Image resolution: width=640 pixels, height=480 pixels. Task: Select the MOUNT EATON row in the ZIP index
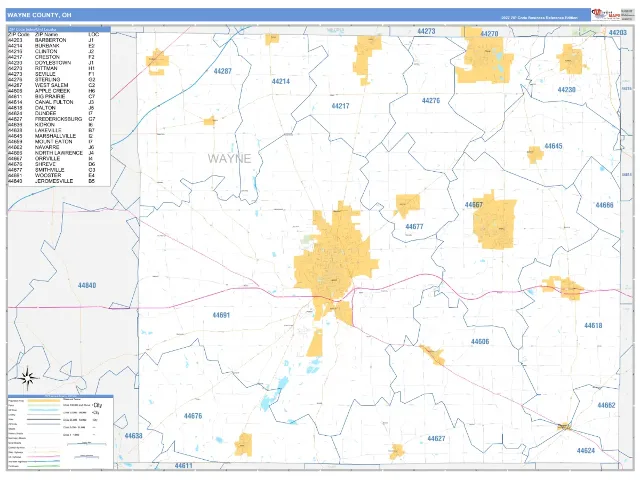click(x=51, y=142)
